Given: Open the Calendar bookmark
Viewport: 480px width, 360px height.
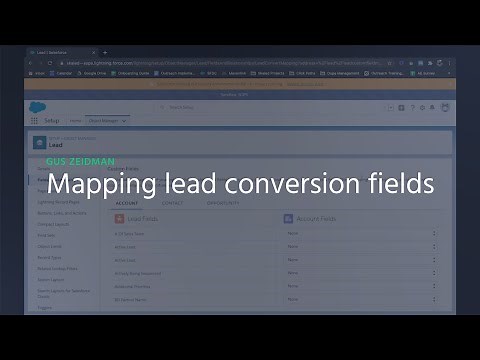Looking at the screenshot, I should tap(61, 73).
